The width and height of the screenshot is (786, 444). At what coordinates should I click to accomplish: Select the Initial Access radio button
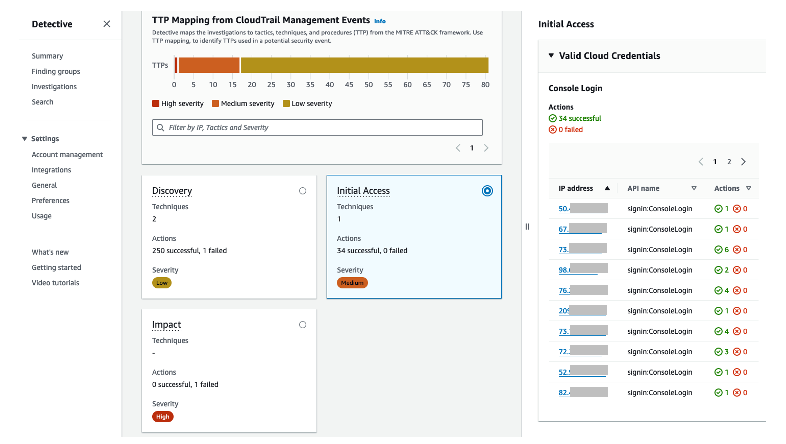point(487,191)
